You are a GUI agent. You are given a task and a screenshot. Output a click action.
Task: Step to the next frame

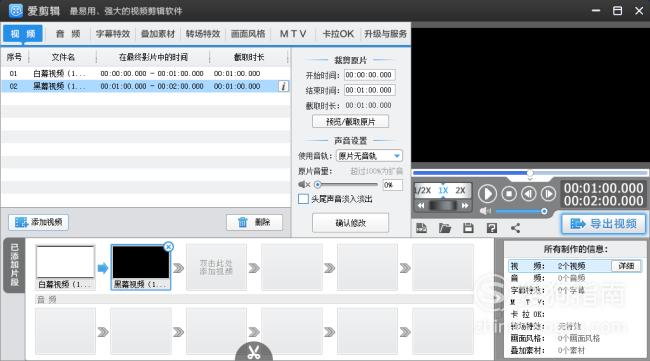click(x=548, y=194)
